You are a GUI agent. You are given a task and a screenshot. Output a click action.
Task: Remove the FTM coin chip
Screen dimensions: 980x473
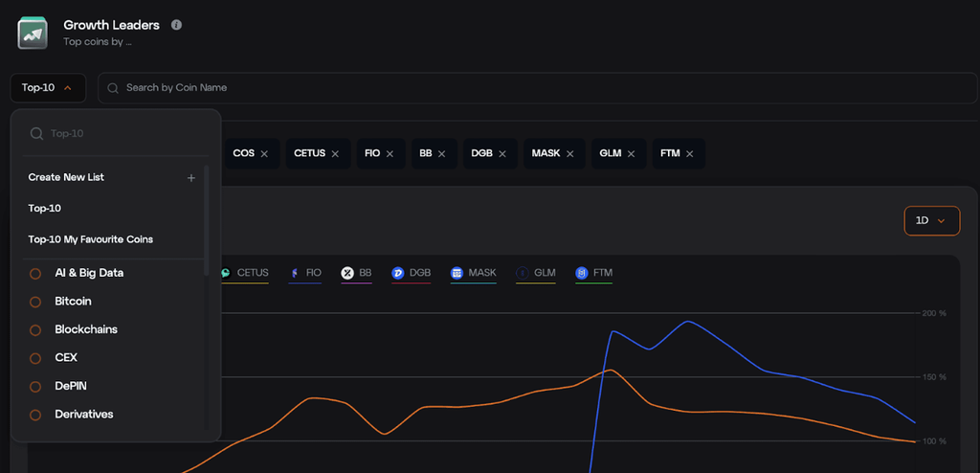click(689, 154)
